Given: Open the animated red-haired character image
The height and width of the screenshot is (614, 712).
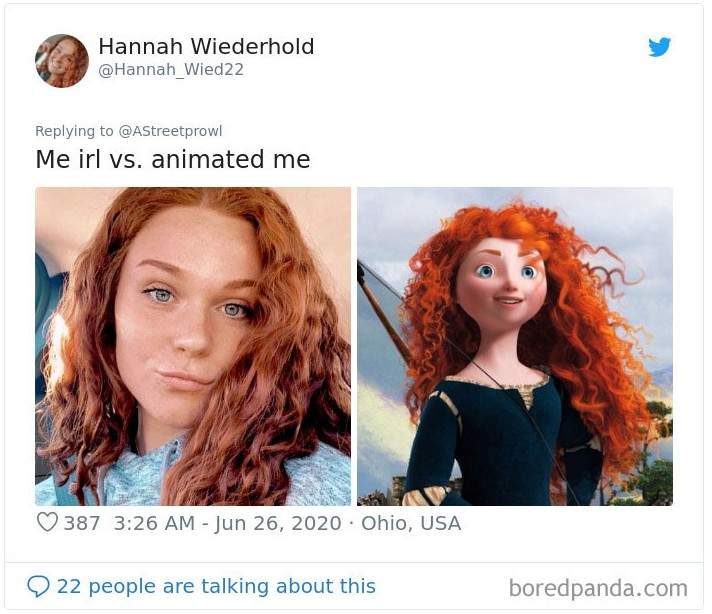Looking at the screenshot, I should [x=515, y=346].
